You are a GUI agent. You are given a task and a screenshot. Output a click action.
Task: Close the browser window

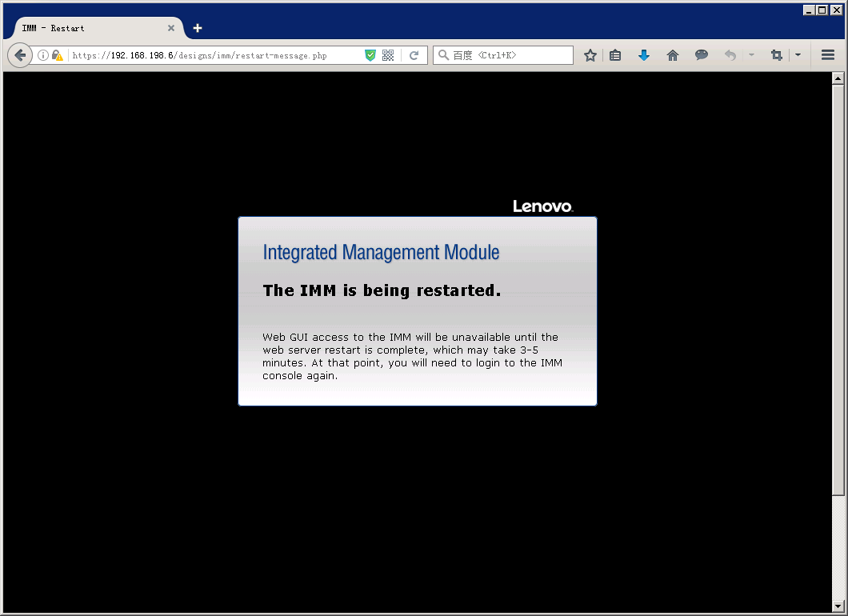pos(836,10)
